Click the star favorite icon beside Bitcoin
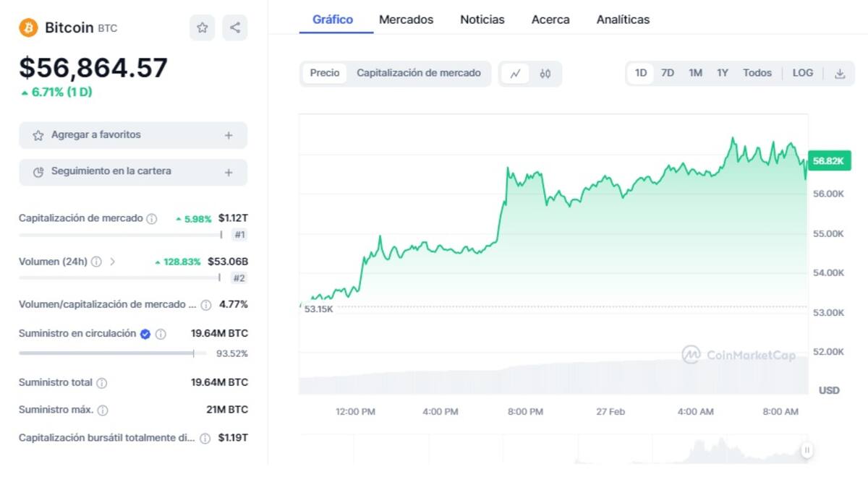The image size is (868, 482). pos(203,28)
